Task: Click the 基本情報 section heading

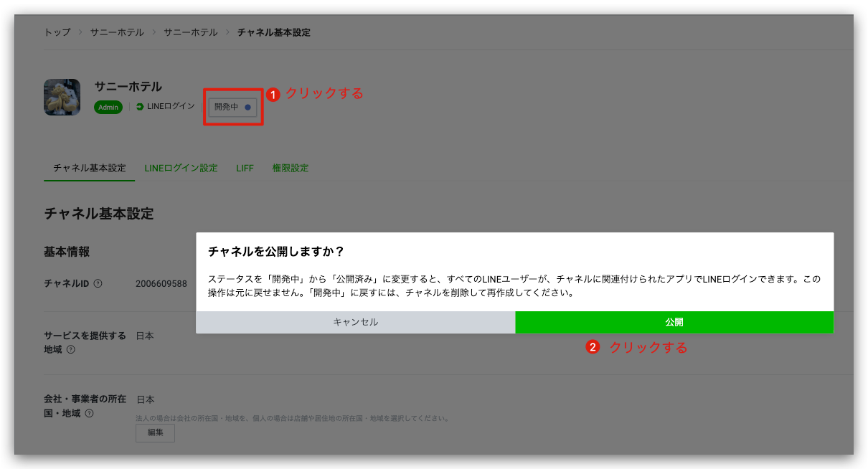Action: [67, 252]
